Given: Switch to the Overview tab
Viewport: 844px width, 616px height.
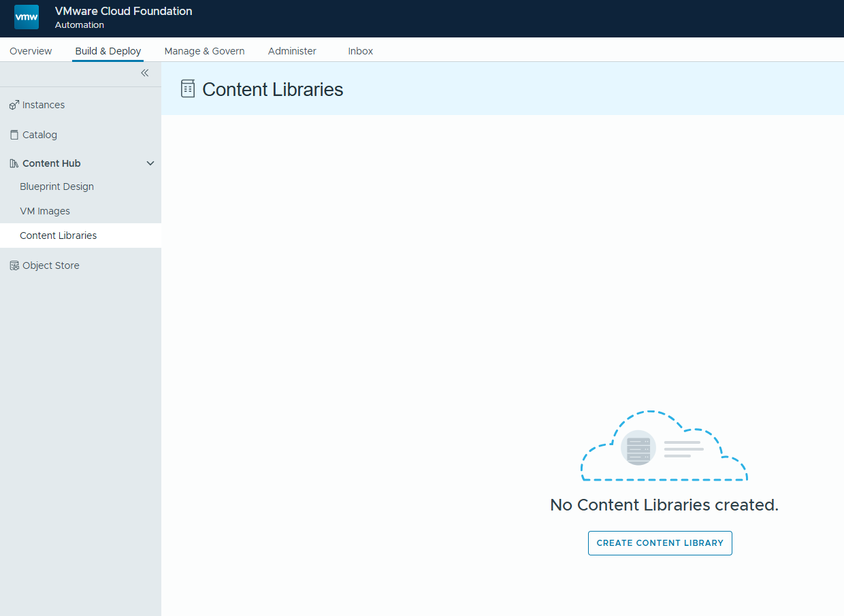Looking at the screenshot, I should (31, 51).
